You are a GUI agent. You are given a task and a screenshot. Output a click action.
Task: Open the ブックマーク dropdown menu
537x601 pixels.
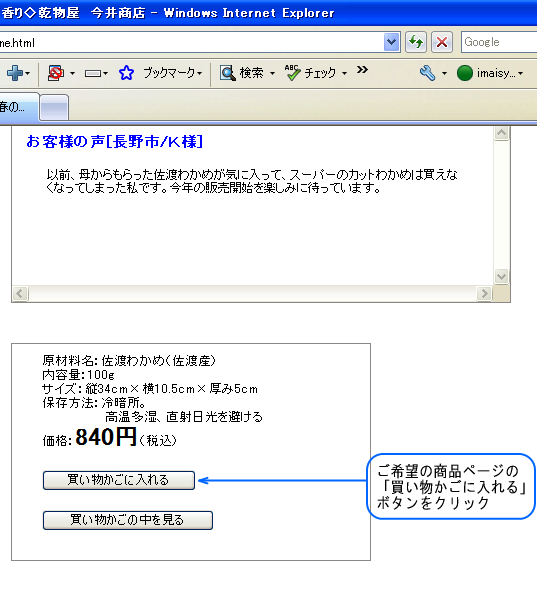172,73
